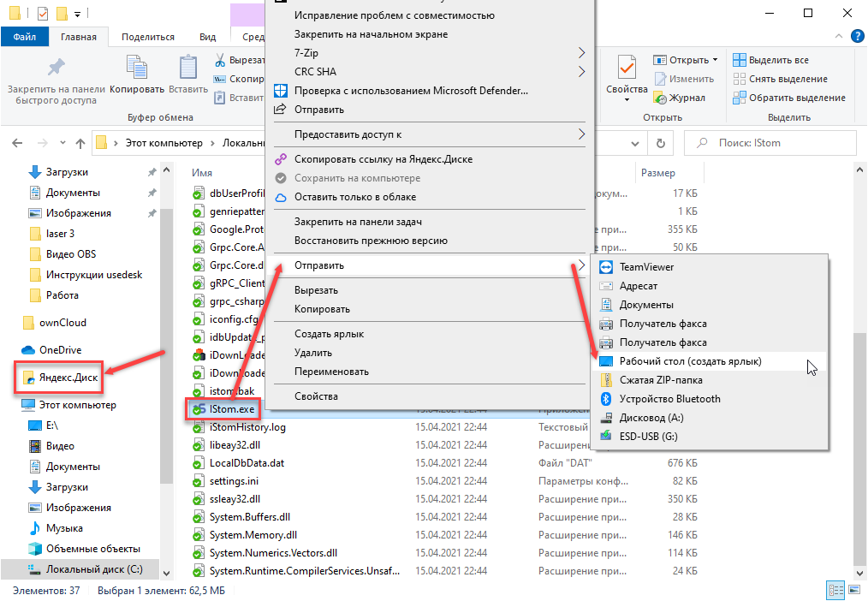Click the Properties icon with red checkmark
The width and height of the screenshot is (868, 601).
pos(627,68)
